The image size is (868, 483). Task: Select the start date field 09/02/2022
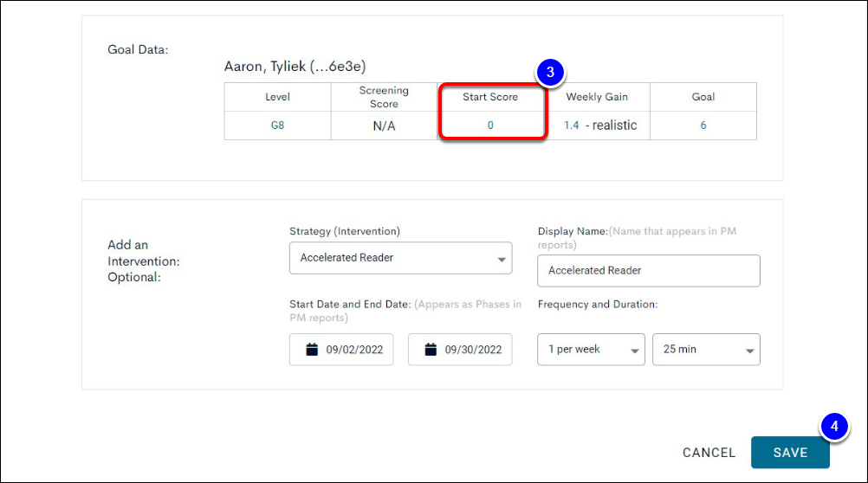pos(341,349)
